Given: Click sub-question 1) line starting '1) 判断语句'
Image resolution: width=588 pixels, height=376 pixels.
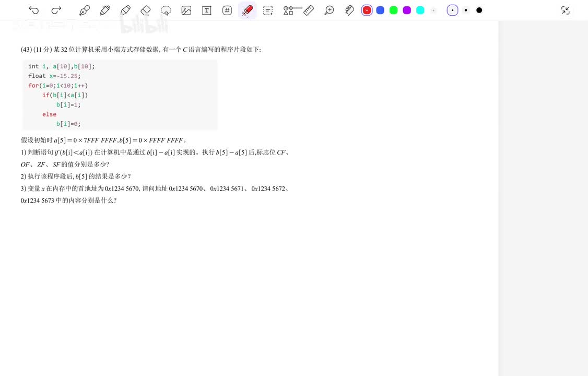Looking at the screenshot, I should [155, 152].
